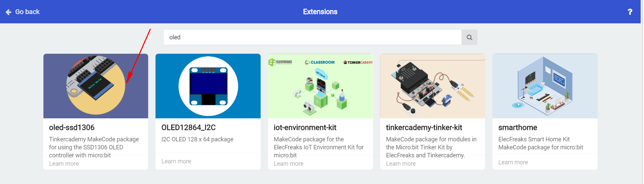The image size is (644, 184).
Task: Select the OLED12864_I2C extension thumbnail
Action: pyautogui.click(x=208, y=86)
